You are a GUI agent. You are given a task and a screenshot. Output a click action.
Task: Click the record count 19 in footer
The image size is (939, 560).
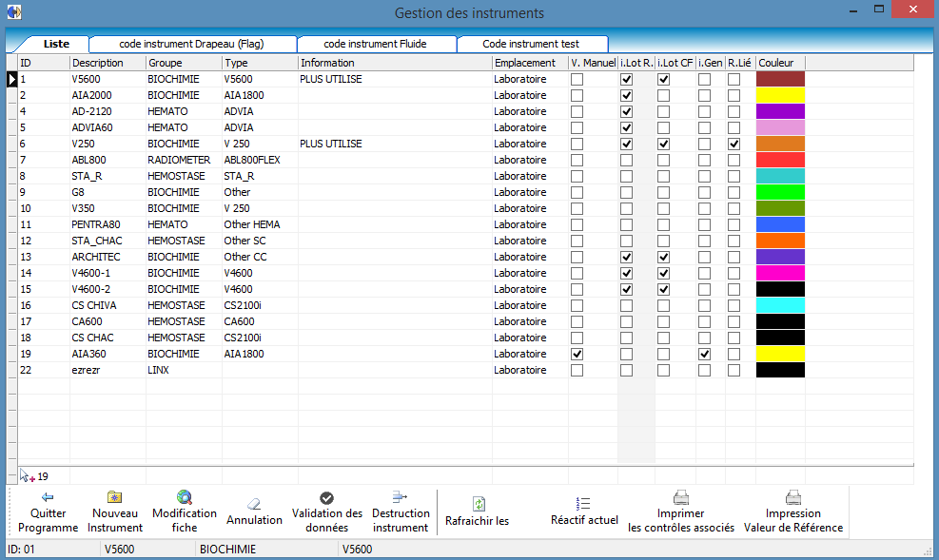click(43, 476)
